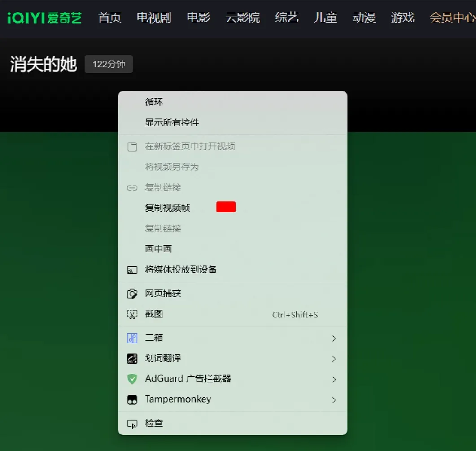
Task: Choose 截图 from the context menu
Action: pos(232,314)
